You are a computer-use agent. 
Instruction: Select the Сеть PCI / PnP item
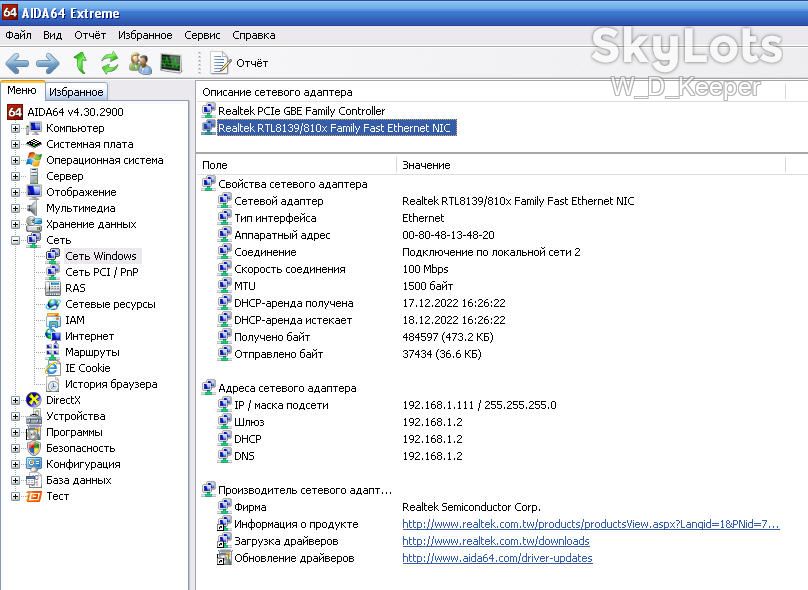[x=102, y=272]
